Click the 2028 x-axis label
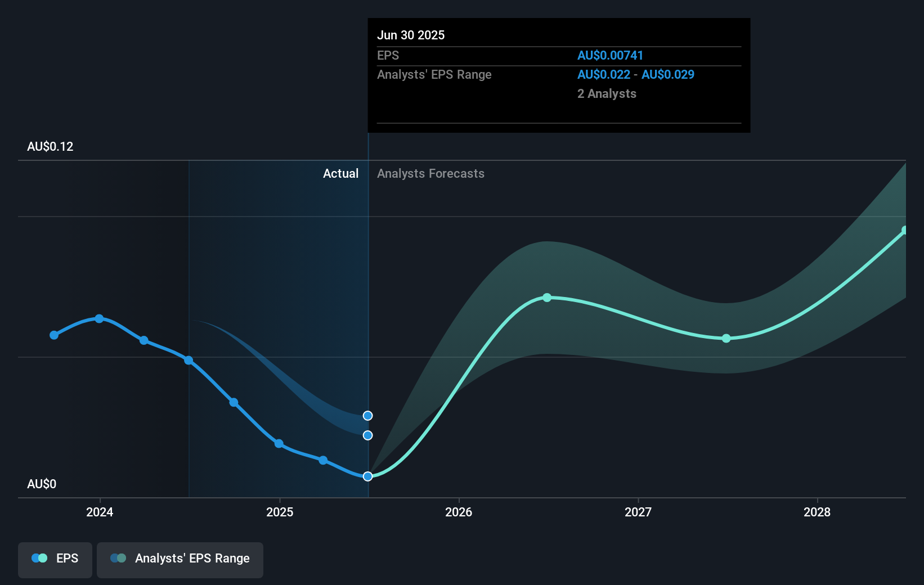924x585 pixels. point(817,512)
